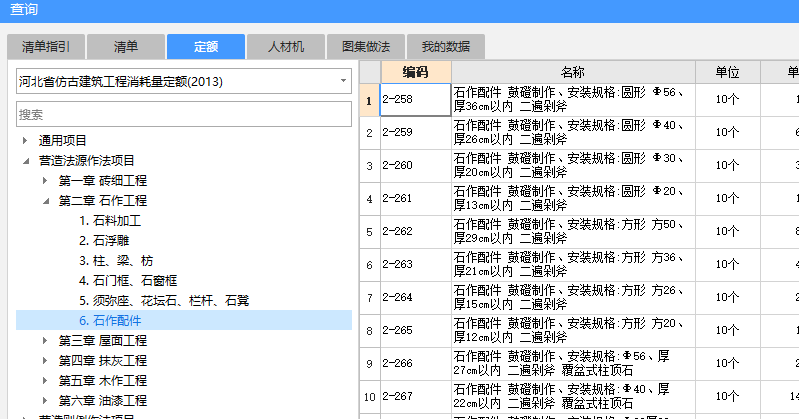This screenshot has height=419, width=799.
Task: Click 第六章 油漆工程 label
Action: coord(103,401)
